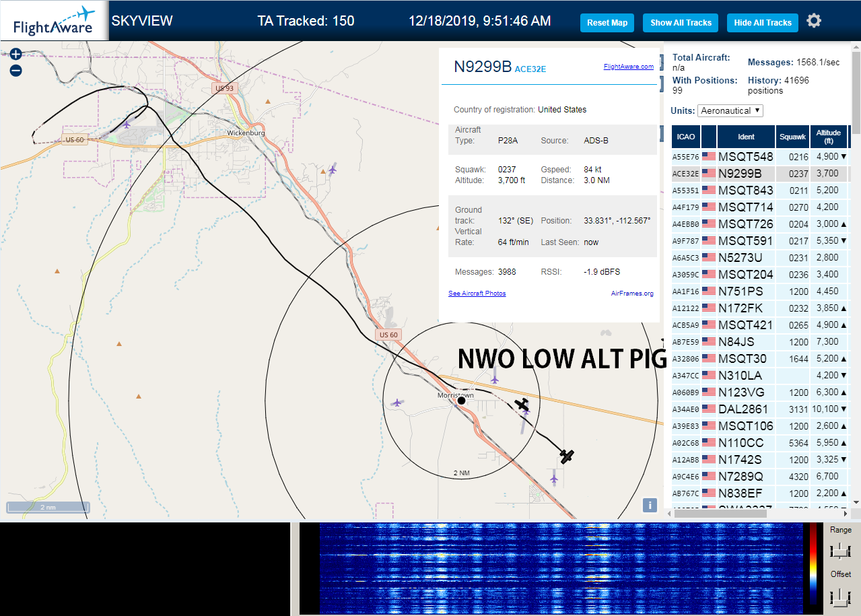Open the FlightAware.com link for N9299B

(x=629, y=67)
